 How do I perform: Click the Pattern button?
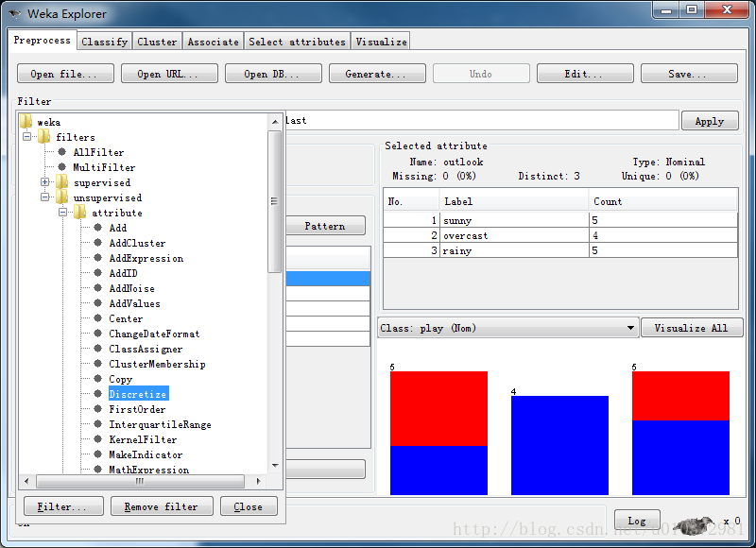pyautogui.click(x=325, y=226)
